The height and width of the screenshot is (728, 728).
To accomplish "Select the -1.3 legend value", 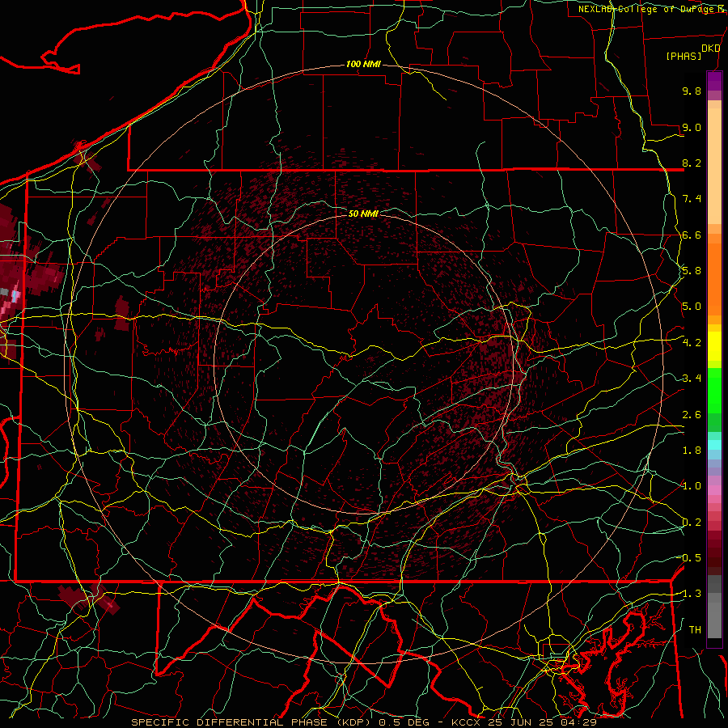I will tap(691, 594).
